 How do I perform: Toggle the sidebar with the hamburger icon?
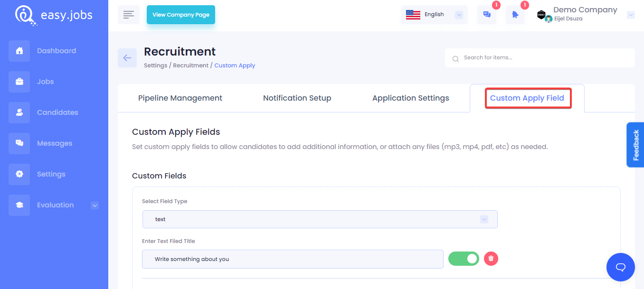(x=129, y=14)
